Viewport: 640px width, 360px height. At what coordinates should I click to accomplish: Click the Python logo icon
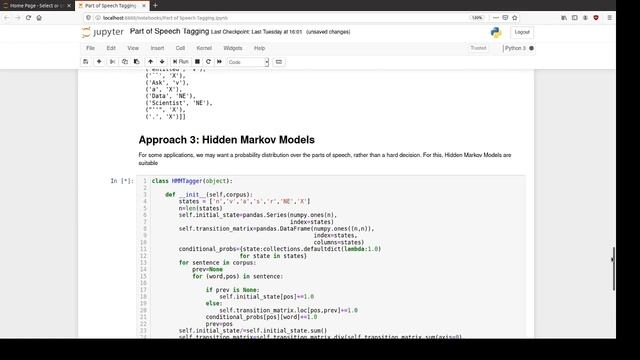(496, 32)
